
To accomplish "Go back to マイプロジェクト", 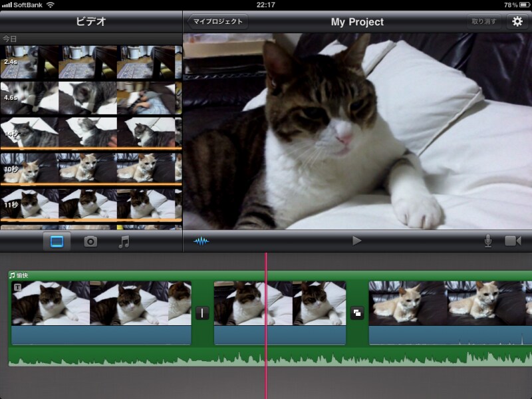I will 217,21.
